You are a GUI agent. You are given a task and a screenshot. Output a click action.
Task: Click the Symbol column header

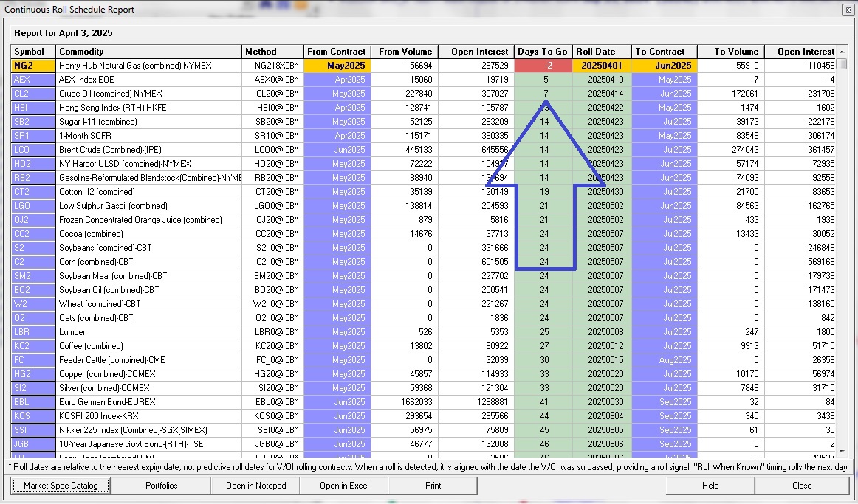pyautogui.click(x=33, y=52)
